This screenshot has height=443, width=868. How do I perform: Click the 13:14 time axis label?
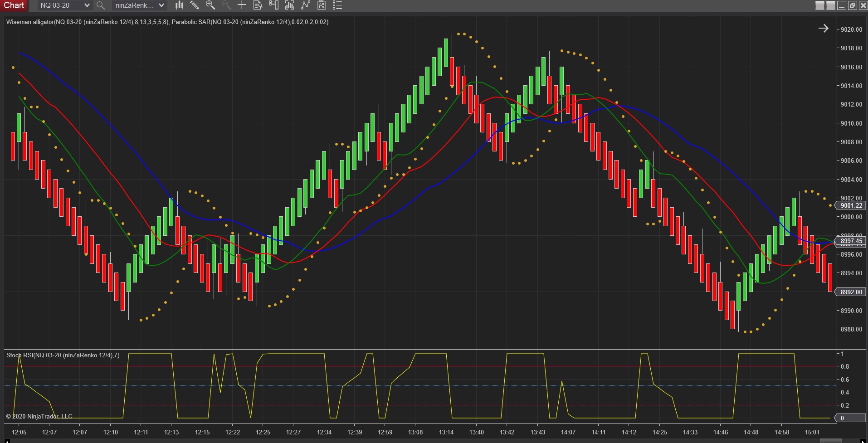(446, 432)
